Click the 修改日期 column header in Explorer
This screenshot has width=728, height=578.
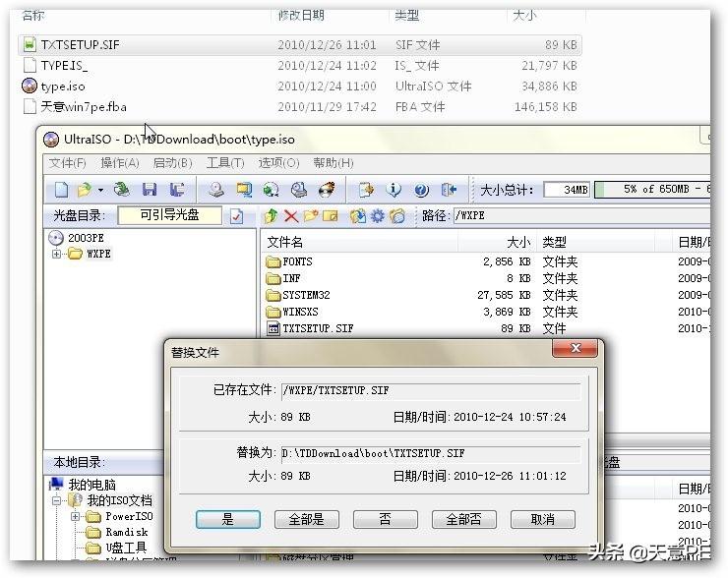coord(330,16)
